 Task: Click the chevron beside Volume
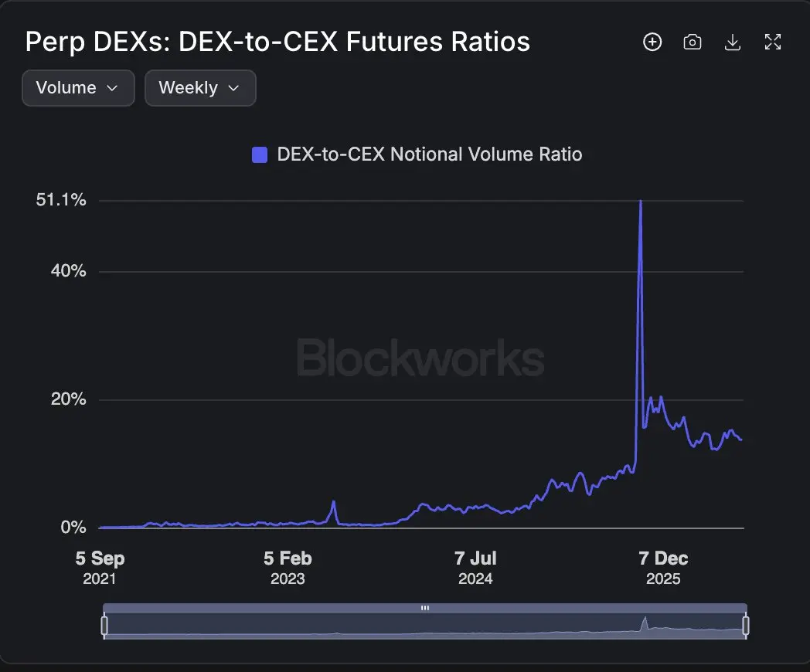(x=112, y=88)
